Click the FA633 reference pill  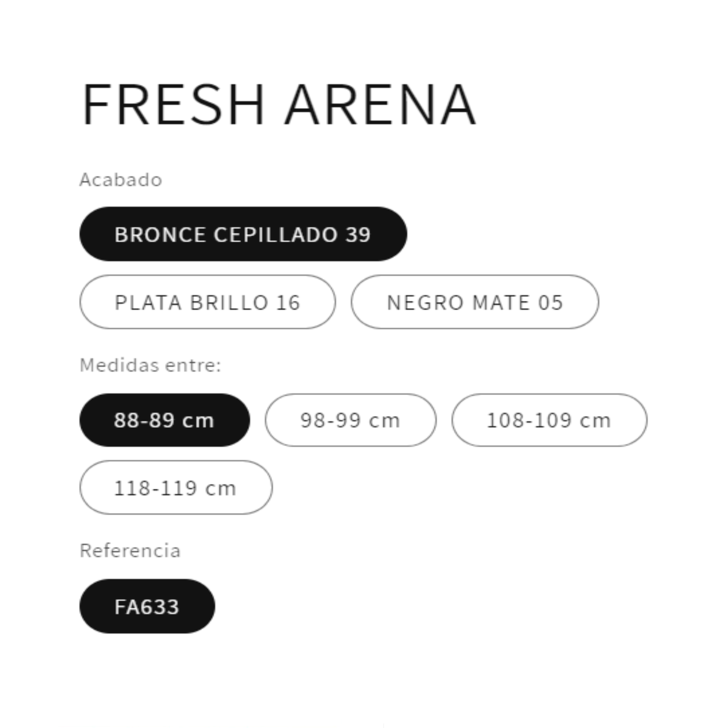click(x=147, y=606)
